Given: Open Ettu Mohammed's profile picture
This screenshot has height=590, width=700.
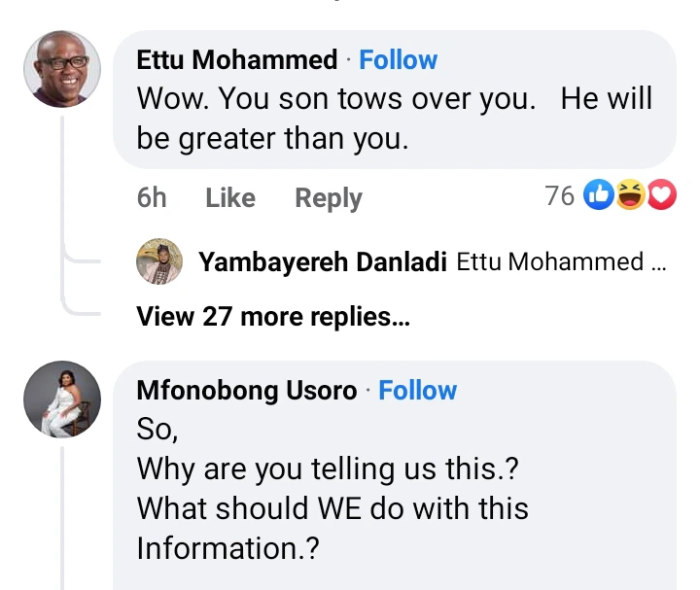Looking at the screenshot, I should (62, 68).
